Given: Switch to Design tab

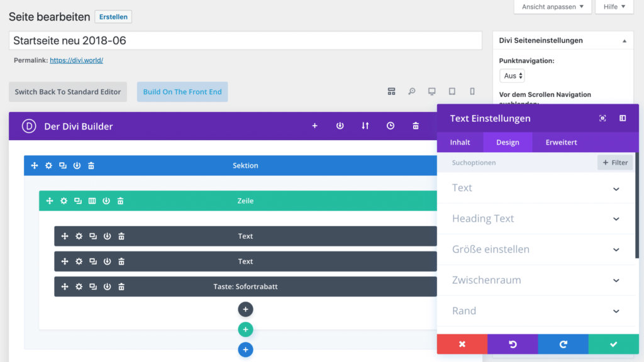Looking at the screenshot, I should point(508,143).
